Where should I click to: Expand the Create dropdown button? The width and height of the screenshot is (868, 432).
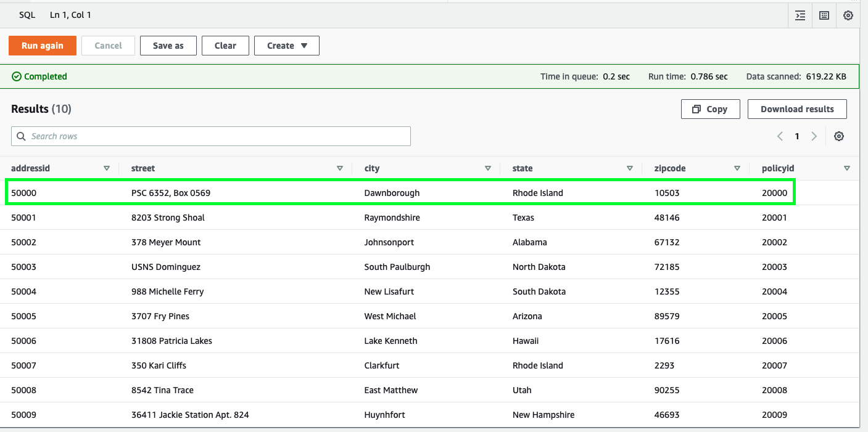[287, 46]
